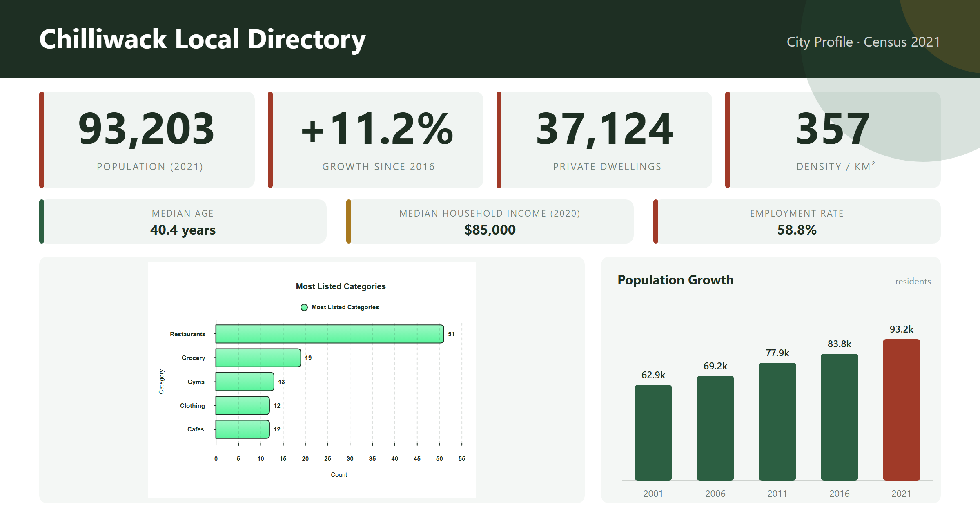Click the Restaurants bar in the chart

pos(330,334)
